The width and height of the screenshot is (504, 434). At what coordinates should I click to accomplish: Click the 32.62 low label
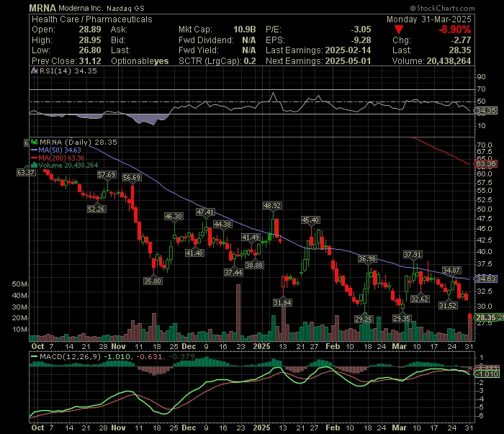pos(420,299)
